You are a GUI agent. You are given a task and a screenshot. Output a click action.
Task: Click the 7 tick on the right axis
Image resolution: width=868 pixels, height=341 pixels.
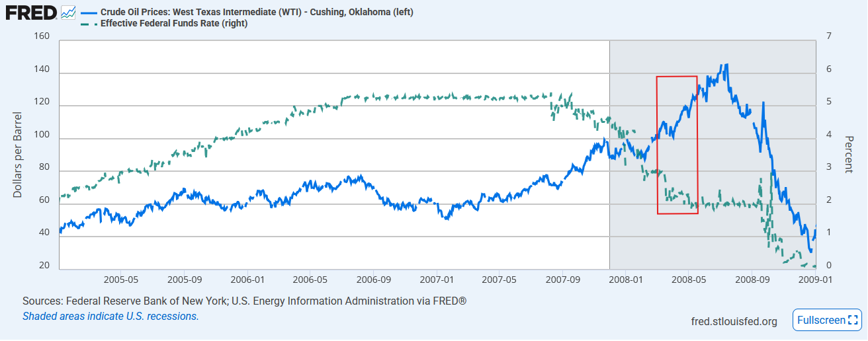(x=829, y=36)
